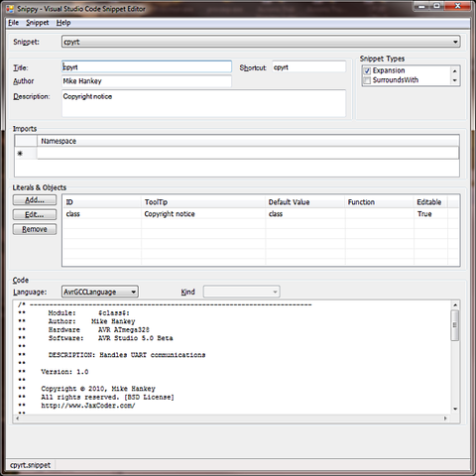476x476 pixels.
Task: Minimize the Snippy window
Action: tap(421, 6)
